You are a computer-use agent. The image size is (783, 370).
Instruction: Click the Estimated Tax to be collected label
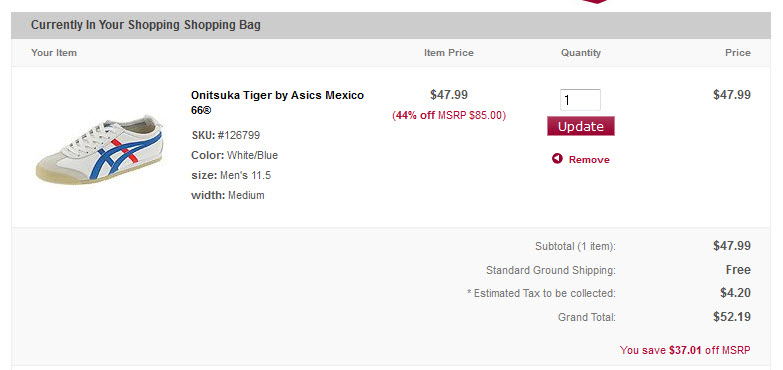(x=541, y=293)
